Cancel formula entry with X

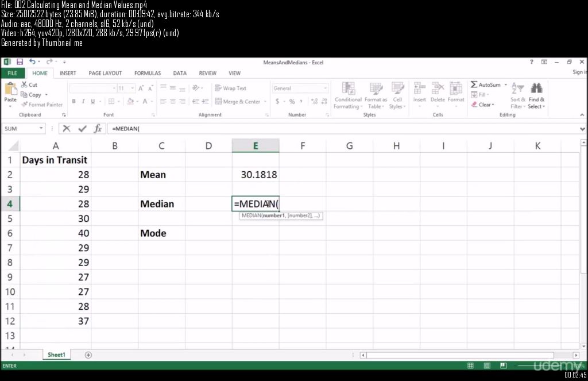coord(67,128)
